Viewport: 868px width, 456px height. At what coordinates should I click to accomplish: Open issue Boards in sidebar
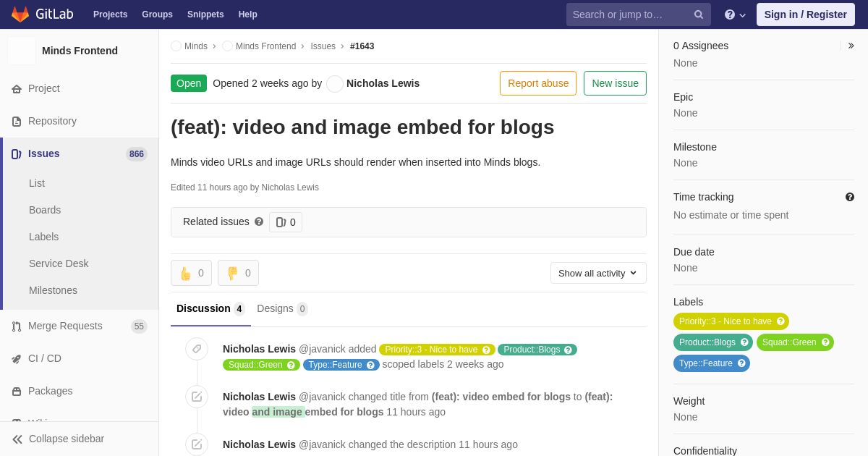(x=45, y=211)
